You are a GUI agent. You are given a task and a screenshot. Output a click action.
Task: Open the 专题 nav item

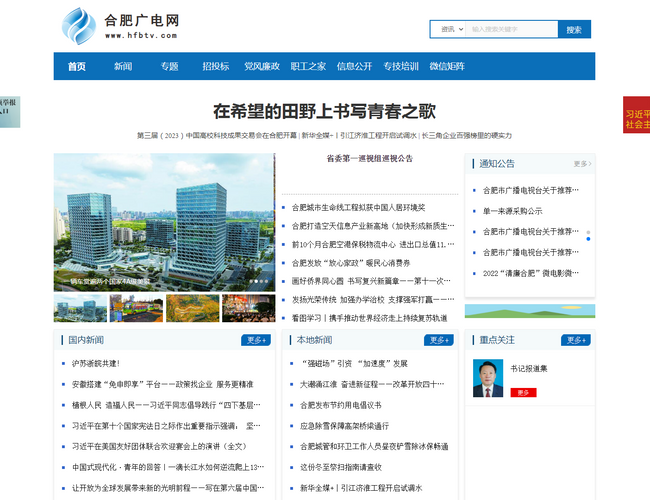pyautogui.click(x=170, y=66)
